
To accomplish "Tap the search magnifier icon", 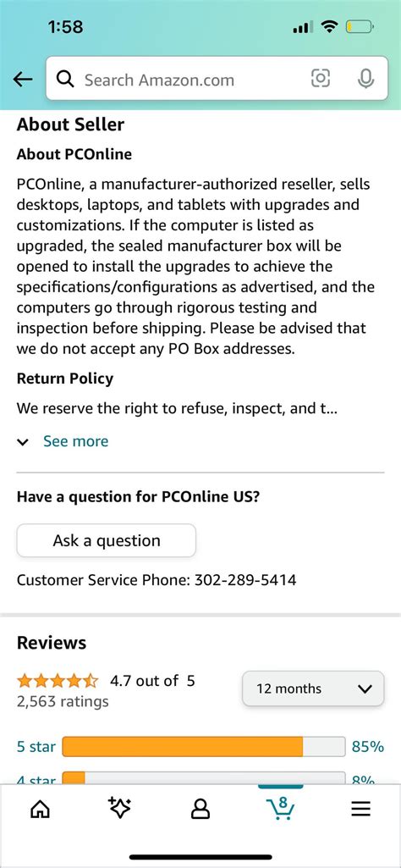I will pos(66,80).
